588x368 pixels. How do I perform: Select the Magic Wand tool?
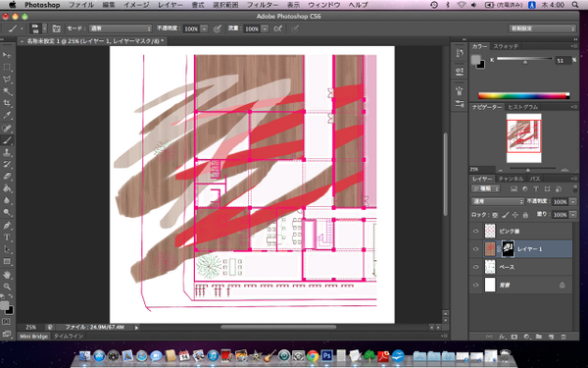pos(7,91)
